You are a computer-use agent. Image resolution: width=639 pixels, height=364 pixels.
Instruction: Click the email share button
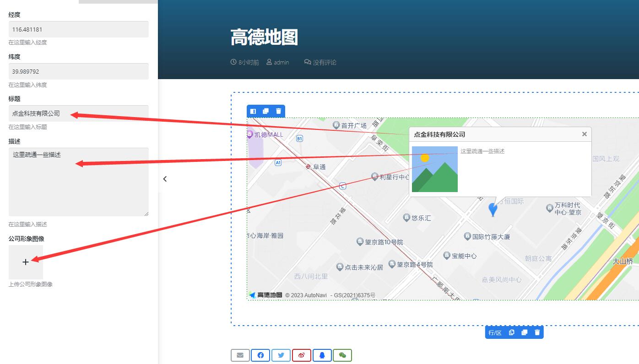pyautogui.click(x=240, y=355)
